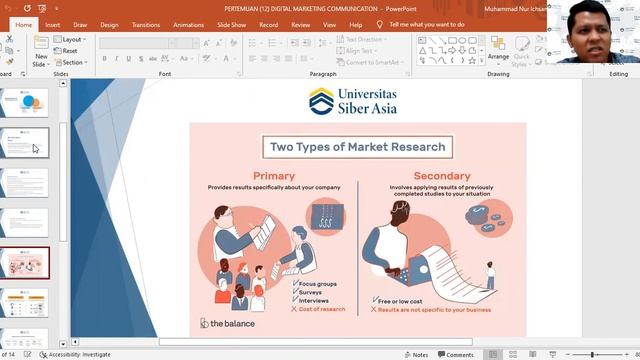The height and width of the screenshot is (360, 640).
Task: Align text left in Paragraph group
Action: click(x=253, y=59)
